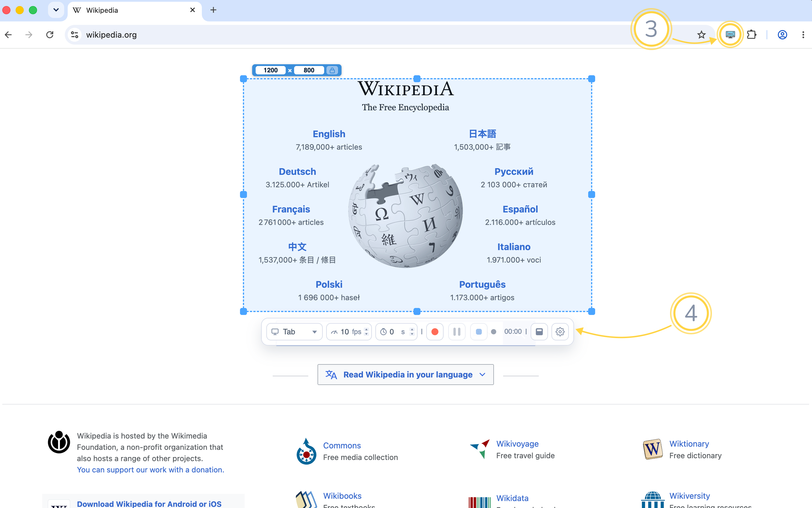Open Français Wikipedia link
The height and width of the screenshot is (508, 812).
click(291, 209)
